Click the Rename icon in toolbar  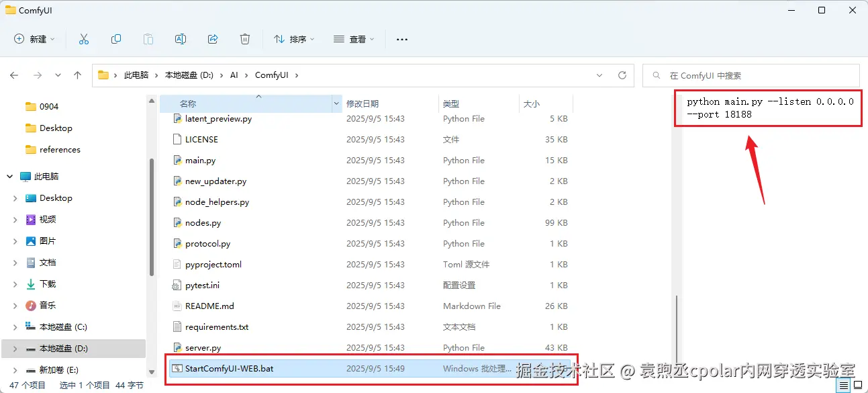pos(181,40)
